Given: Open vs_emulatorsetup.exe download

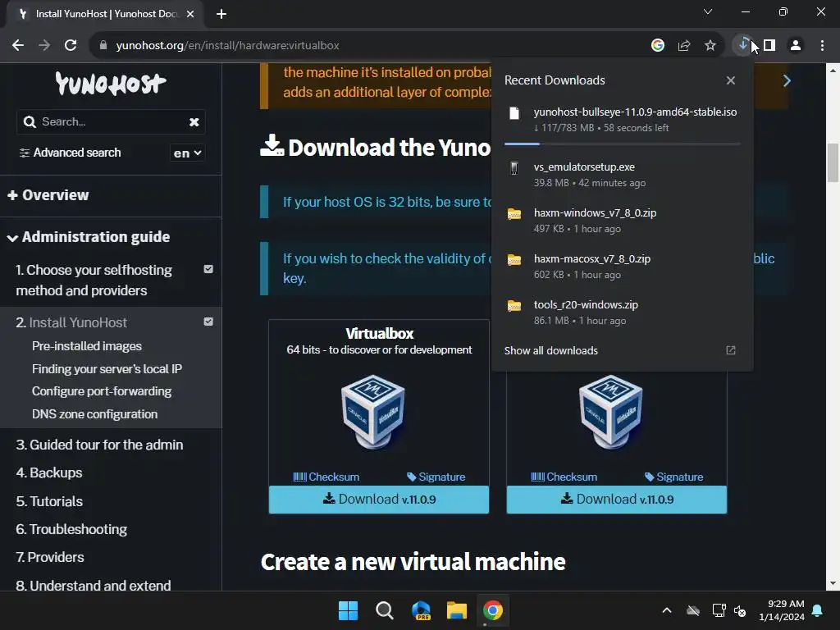Looking at the screenshot, I should click(623, 175).
